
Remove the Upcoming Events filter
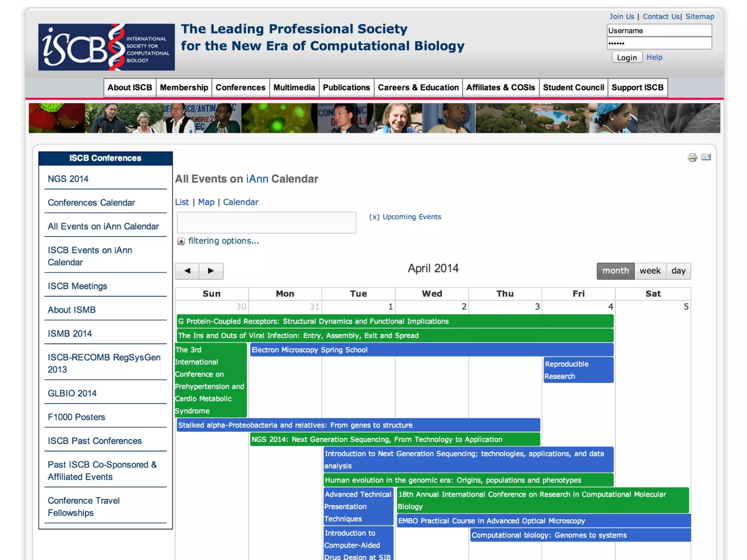(374, 217)
